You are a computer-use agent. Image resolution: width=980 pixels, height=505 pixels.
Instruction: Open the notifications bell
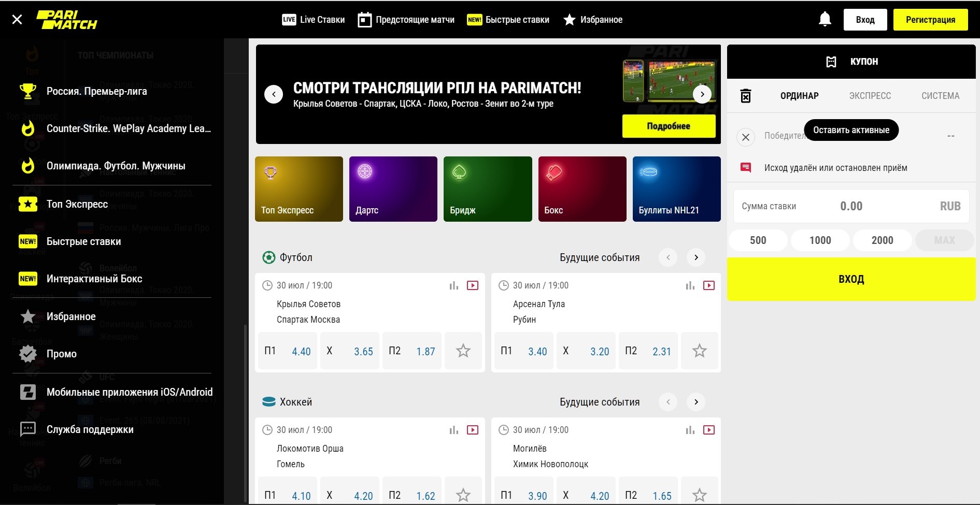(825, 20)
